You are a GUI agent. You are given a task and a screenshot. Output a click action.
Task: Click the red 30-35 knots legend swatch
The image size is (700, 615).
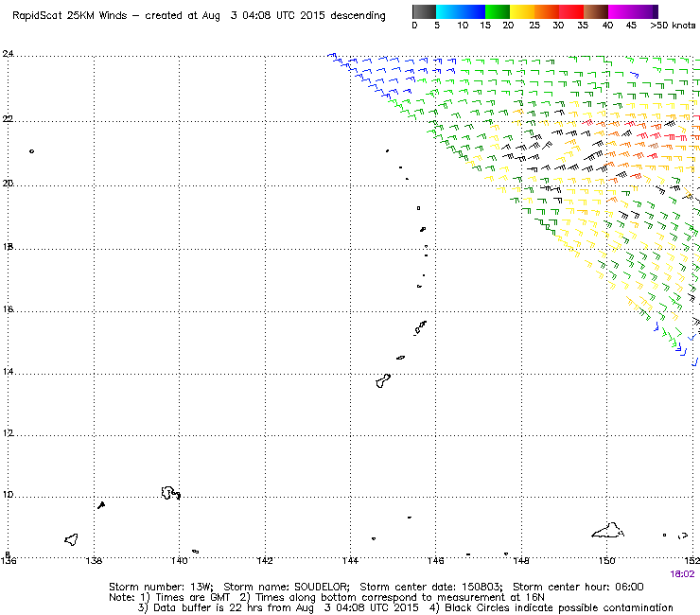[x=571, y=11]
